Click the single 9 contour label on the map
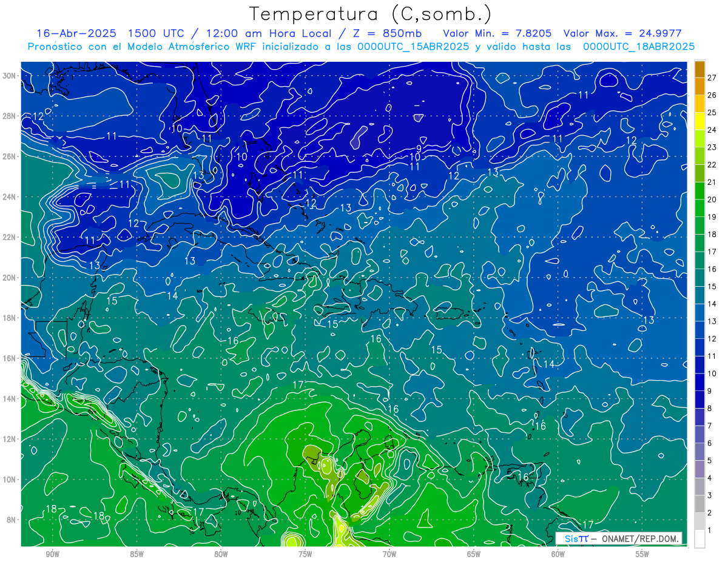Image resolution: width=728 pixels, height=562 pixels. (419, 149)
